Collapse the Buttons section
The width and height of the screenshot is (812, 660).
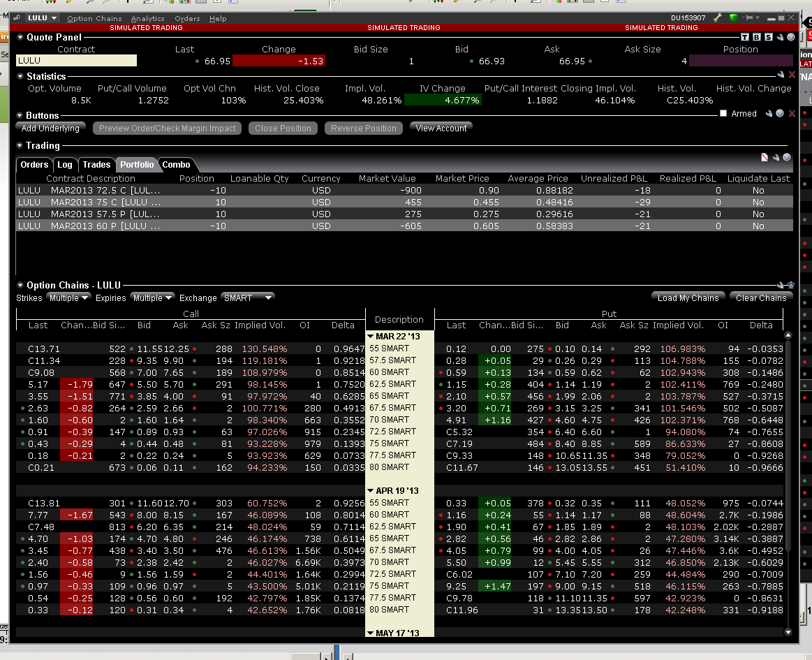pos(20,115)
